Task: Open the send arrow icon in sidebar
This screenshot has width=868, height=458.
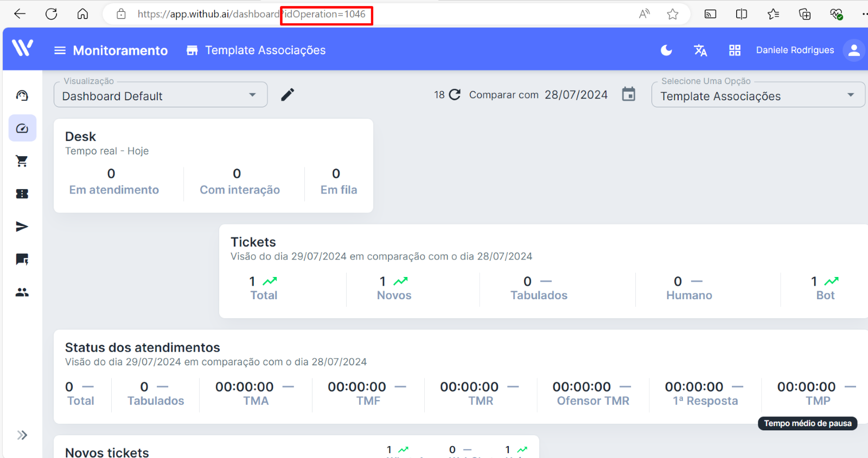Action: (22, 227)
